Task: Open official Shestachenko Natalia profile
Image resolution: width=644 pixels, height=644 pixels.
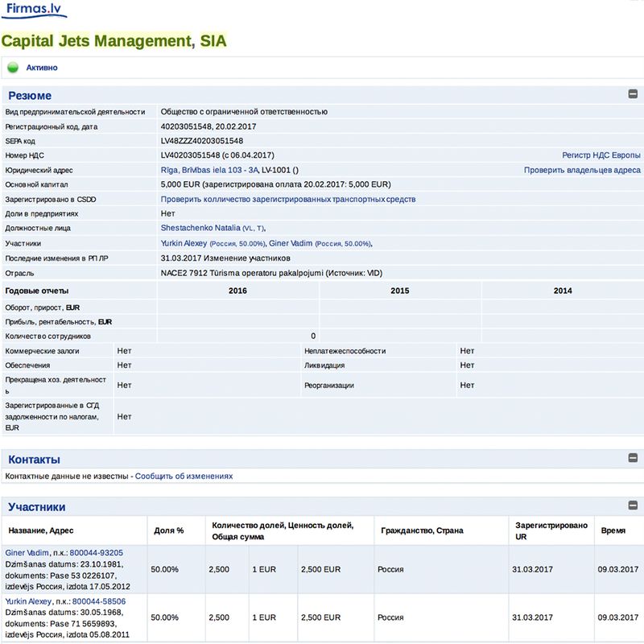Action: (x=200, y=228)
